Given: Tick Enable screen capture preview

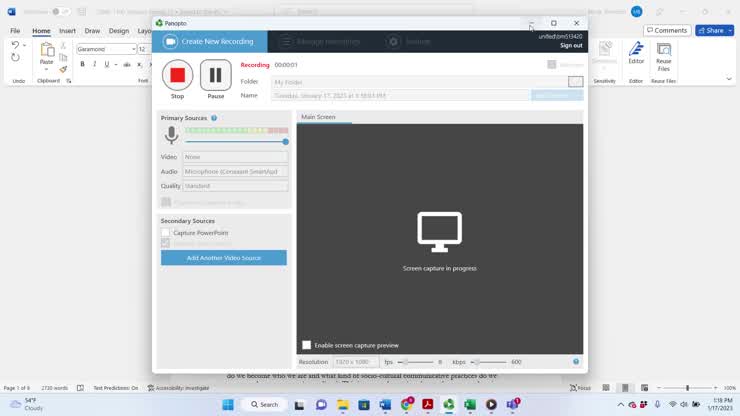Looking at the screenshot, I should point(307,345).
